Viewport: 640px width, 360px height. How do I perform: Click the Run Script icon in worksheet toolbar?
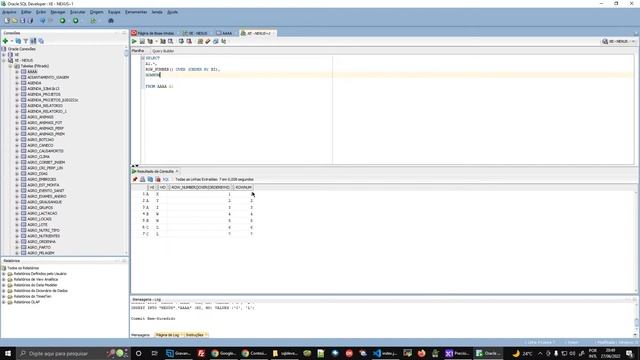142,41
